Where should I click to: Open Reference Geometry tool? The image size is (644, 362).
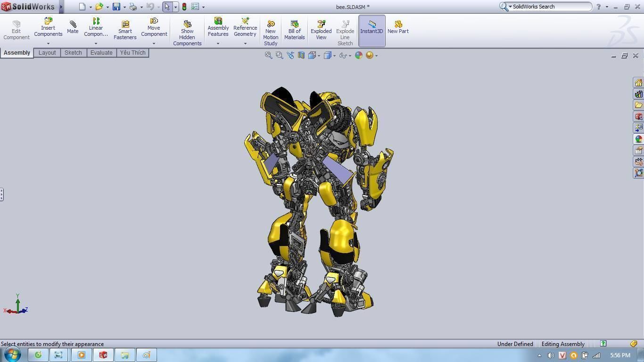245,27
